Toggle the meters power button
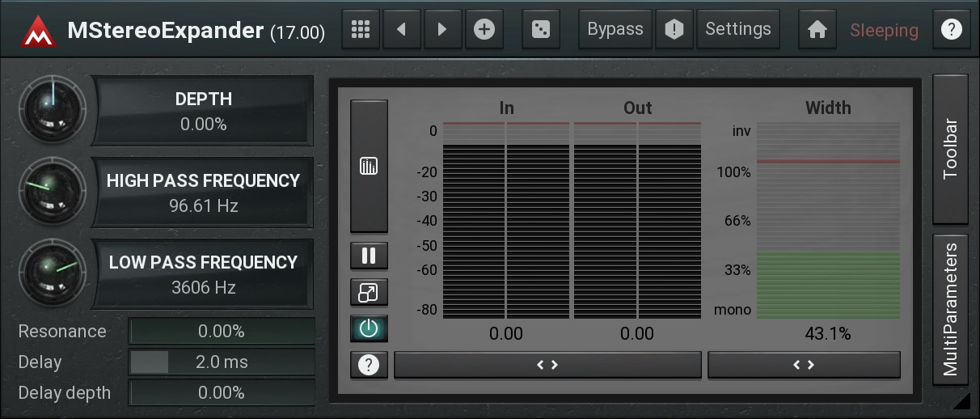Viewport: 980px width, 419px height. (x=369, y=328)
